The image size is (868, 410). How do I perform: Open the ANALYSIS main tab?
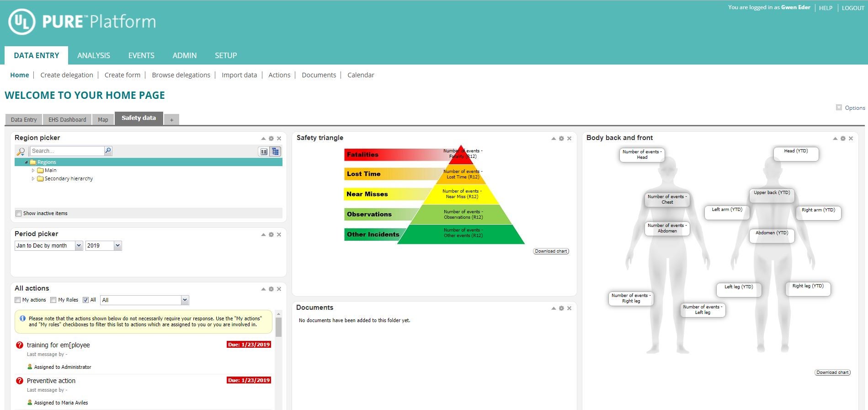pos(94,55)
